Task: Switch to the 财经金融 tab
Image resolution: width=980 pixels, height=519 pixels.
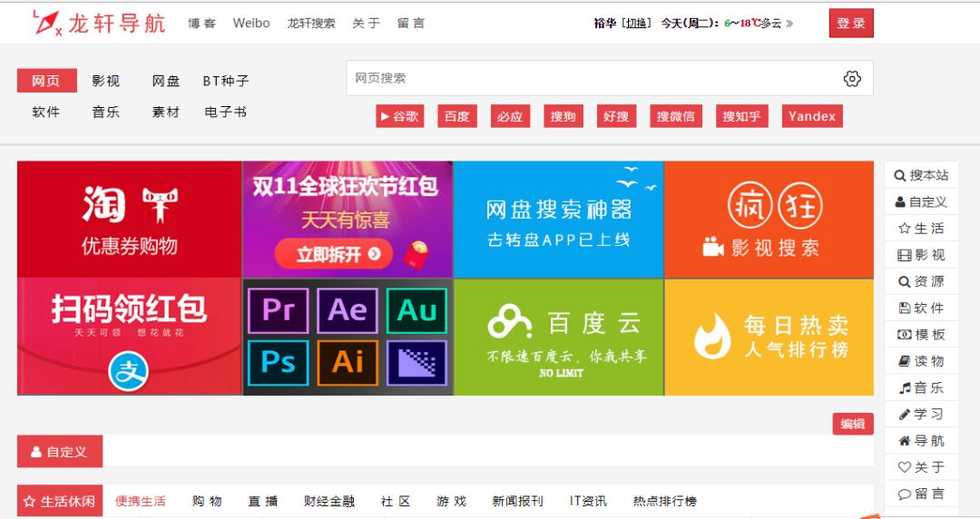Action: click(x=329, y=501)
